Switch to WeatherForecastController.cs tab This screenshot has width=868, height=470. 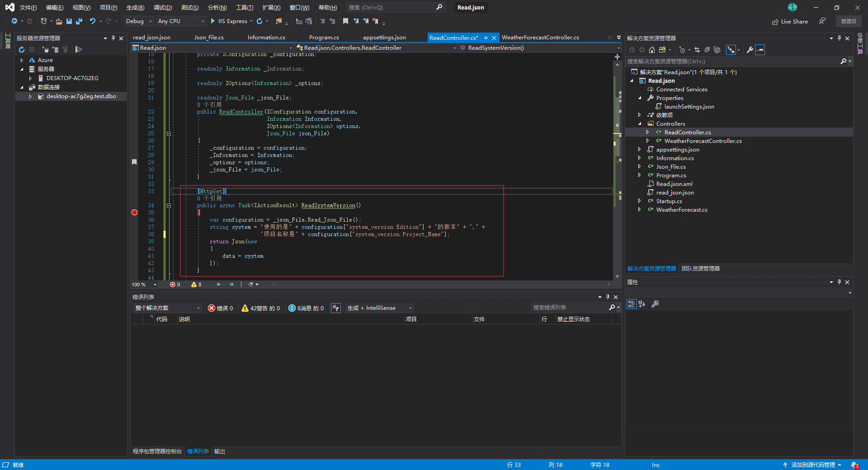coord(540,38)
